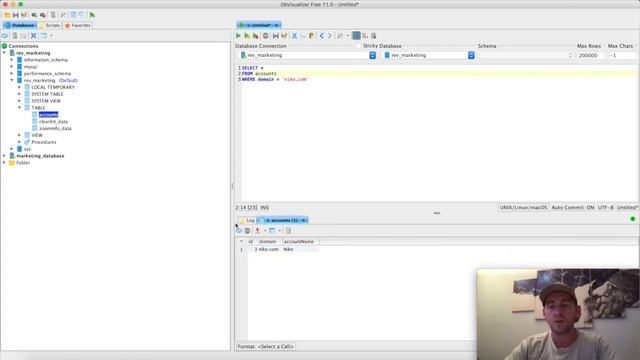Select the zoominfo_data table
The image size is (640, 360).
point(55,129)
